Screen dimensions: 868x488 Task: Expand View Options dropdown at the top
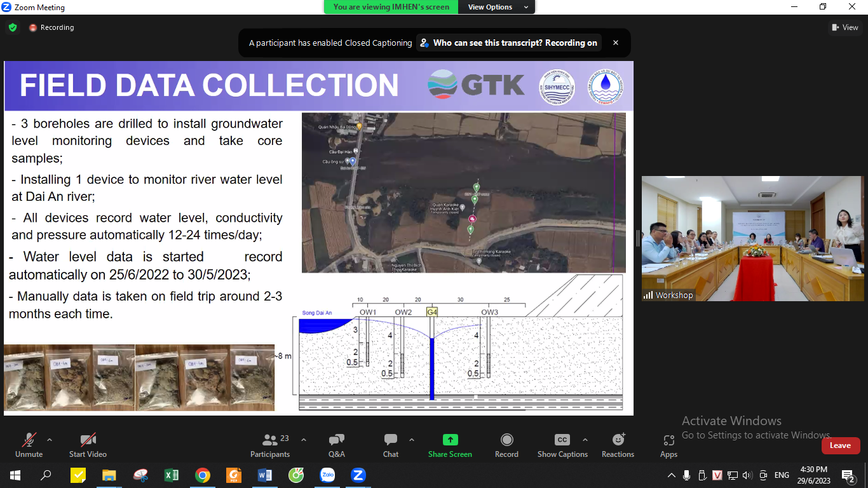(x=498, y=7)
